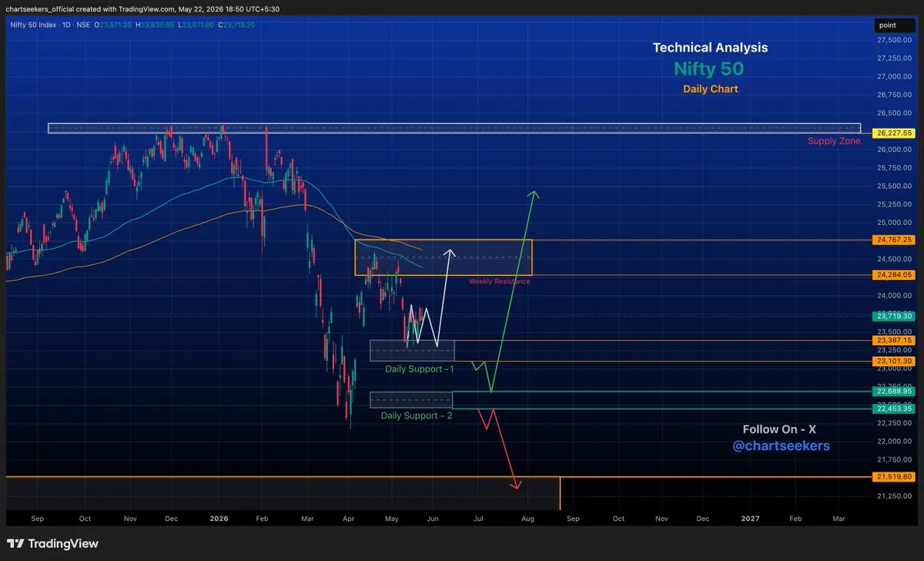Click the 26,500.00 price axis tick

[894, 113]
